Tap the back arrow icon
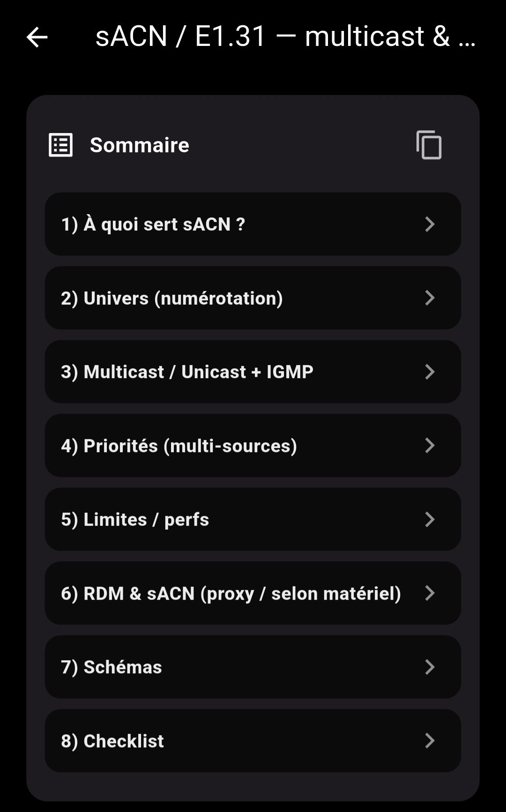506x812 pixels. click(x=37, y=37)
